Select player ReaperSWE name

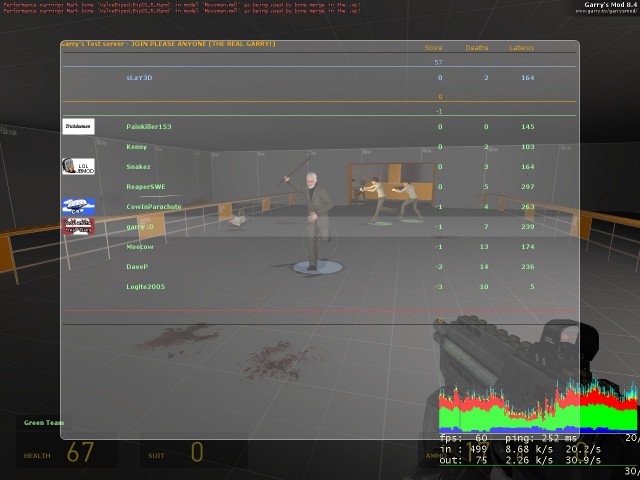(146, 187)
